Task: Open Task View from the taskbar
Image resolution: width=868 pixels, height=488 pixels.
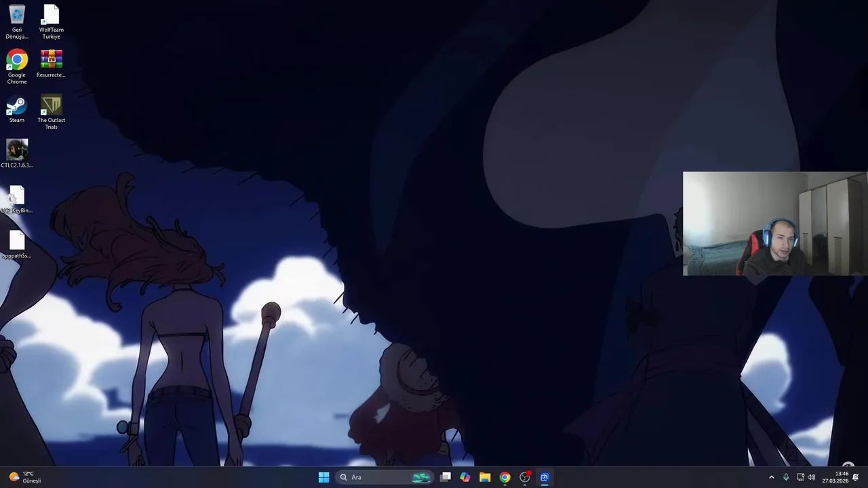Action: click(x=446, y=477)
